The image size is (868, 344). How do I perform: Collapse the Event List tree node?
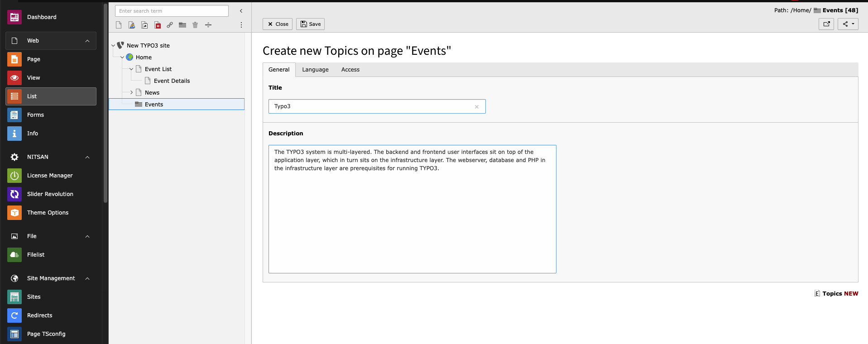(x=131, y=69)
